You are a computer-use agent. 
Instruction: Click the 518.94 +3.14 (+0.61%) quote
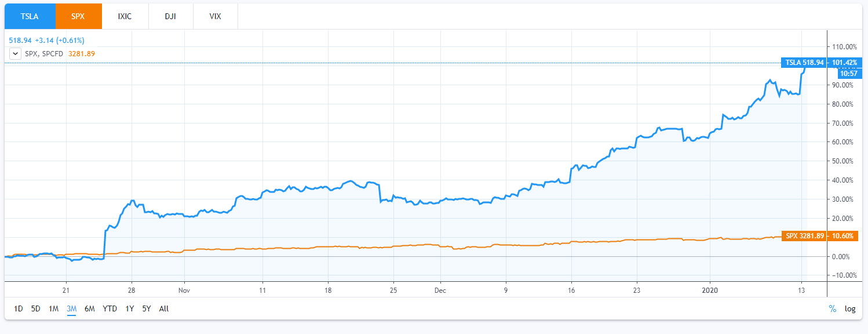click(47, 41)
